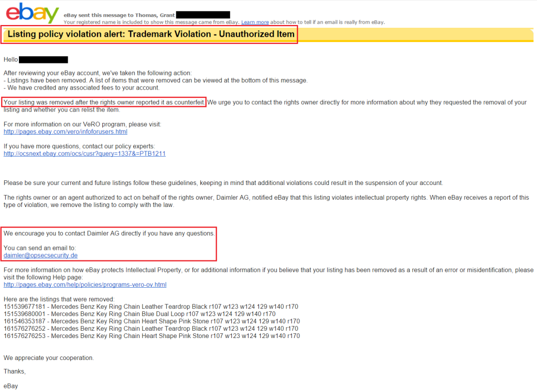Click the We appreciate your cooperation line
Viewport: 537px width, 392px height.
[48, 357]
